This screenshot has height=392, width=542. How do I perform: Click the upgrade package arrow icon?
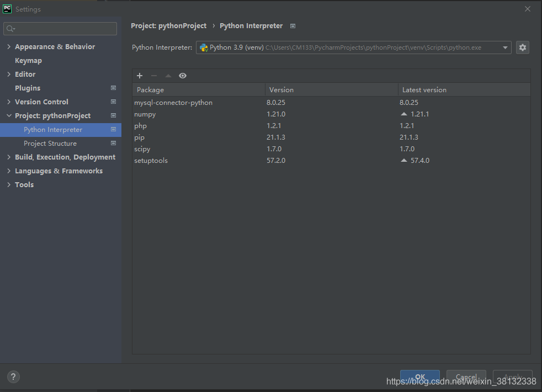(x=168, y=76)
